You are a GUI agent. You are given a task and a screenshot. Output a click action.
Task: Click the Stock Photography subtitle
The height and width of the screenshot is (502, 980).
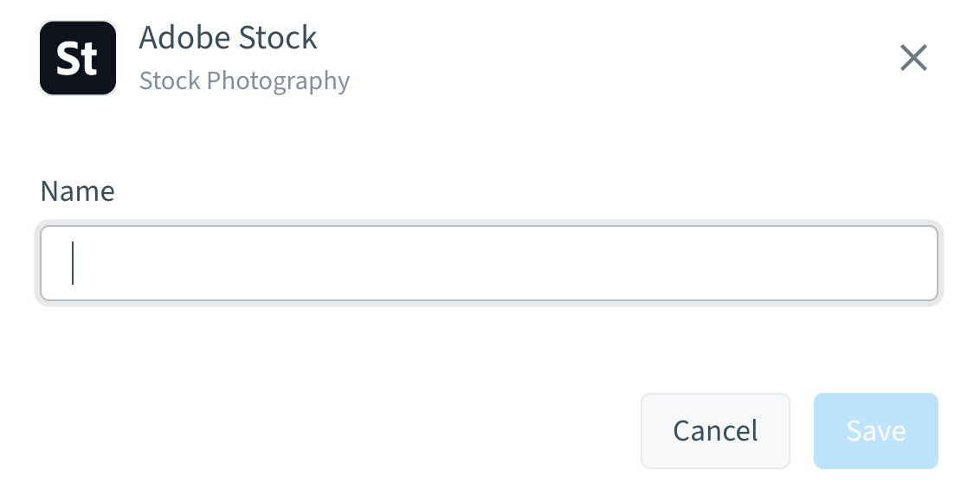[244, 80]
